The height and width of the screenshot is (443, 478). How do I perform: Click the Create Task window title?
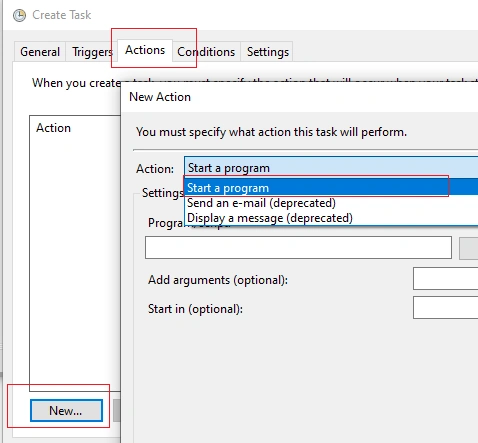tap(62, 15)
